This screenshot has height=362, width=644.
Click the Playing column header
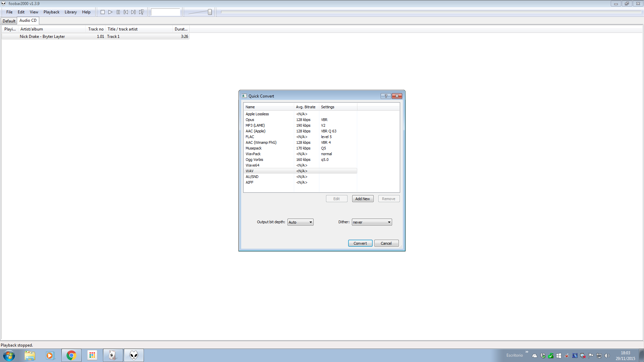click(10, 29)
